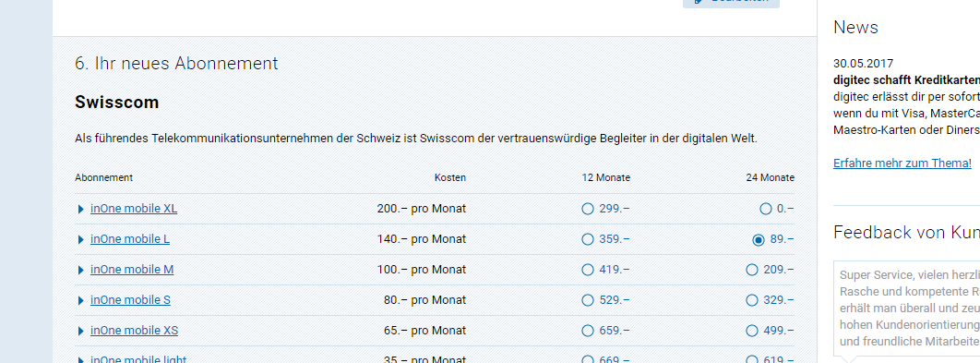980x363 pixels.
Task: Expand the inOne mobile XL triangle arrow
Action: pyautogui.click(x=80, y=209)
